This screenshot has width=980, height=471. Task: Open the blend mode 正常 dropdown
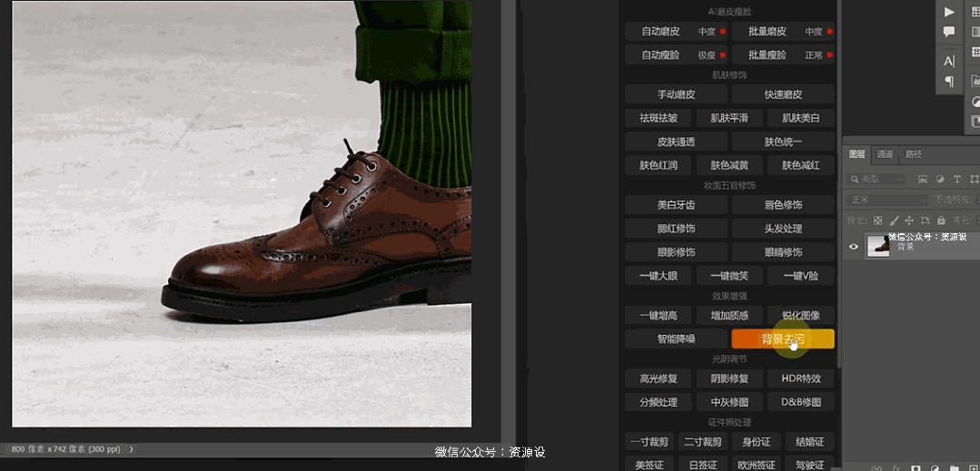(x=887, y=200)
